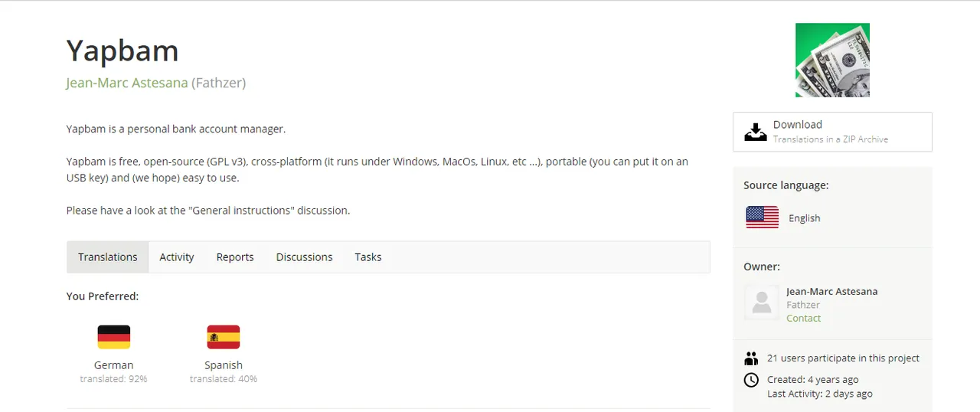Click the clock icon beside Created
Screen dimensions: 980x412
(751, 380)
